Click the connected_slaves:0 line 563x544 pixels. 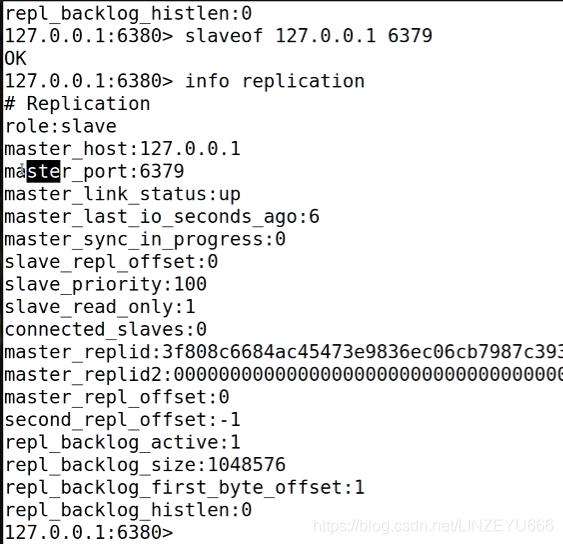106,330
